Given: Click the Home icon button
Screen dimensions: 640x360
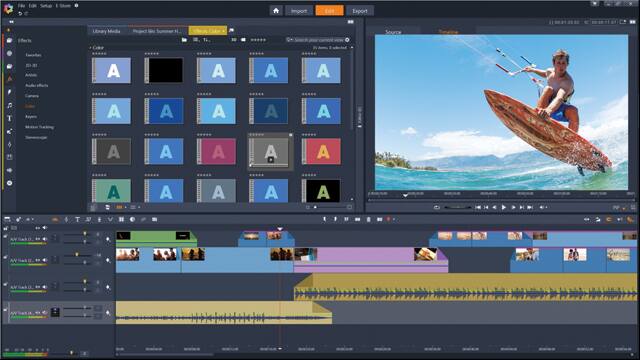Looking at the screenshot, I should pos(276,11).
